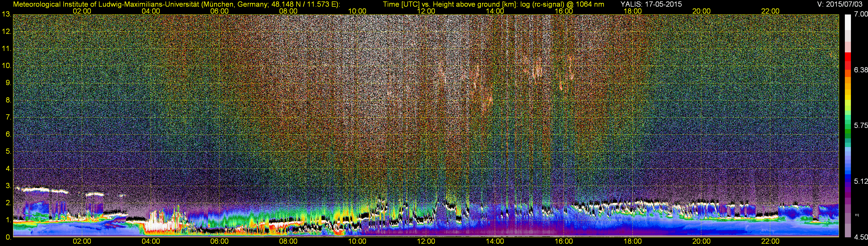Image resolution: width=868 pixels, height=246 pixels.
Task: Click the 22:00 label on the top time axis
Action: pos(770,11)
